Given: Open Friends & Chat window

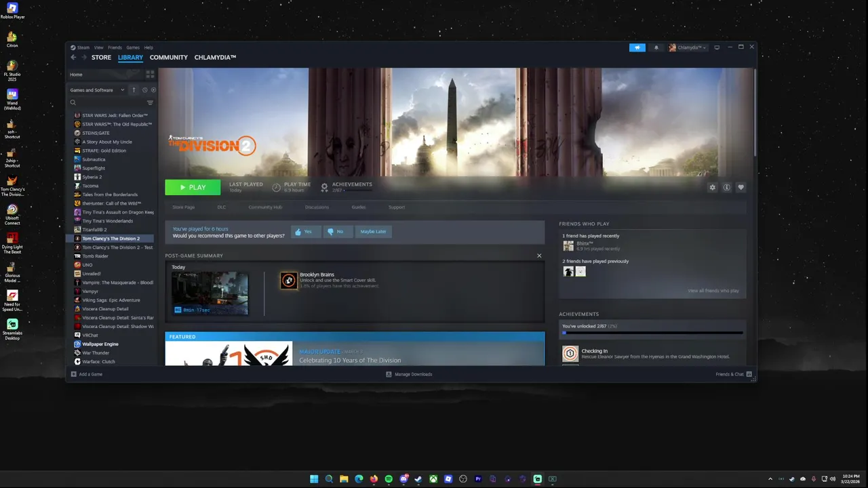Looking at the screenshot, I should [734, 374].
